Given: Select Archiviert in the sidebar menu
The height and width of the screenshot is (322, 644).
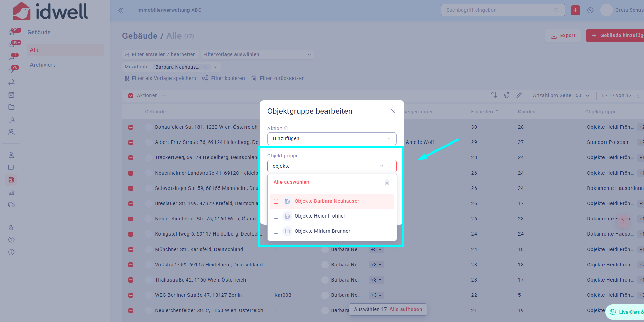Looking at the screenshot, I should pyautogui.click(x=43, y=65).
